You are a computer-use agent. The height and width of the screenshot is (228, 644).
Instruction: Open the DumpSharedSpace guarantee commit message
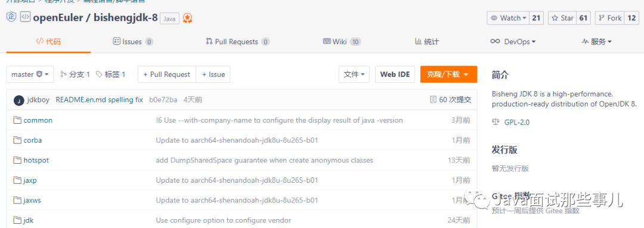[265, 160]
